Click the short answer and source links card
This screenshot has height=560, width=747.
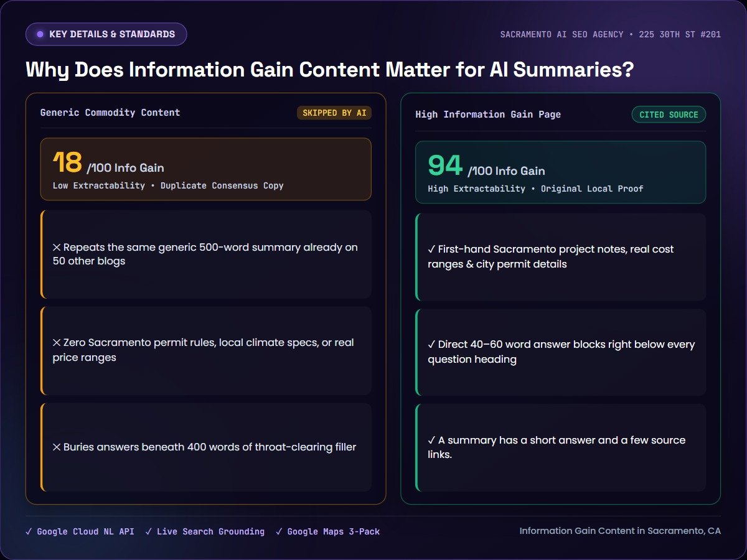(561, 447)
